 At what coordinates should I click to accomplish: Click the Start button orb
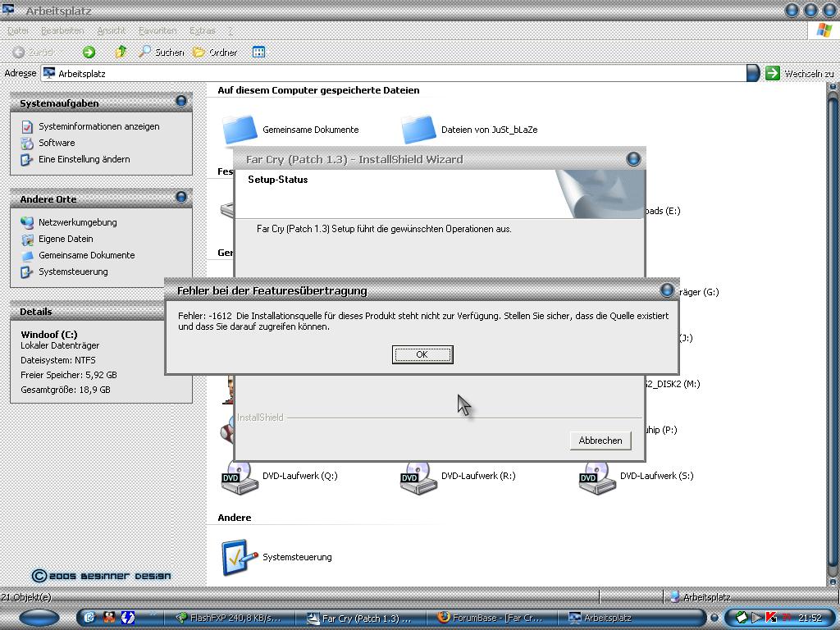point(39,618)
